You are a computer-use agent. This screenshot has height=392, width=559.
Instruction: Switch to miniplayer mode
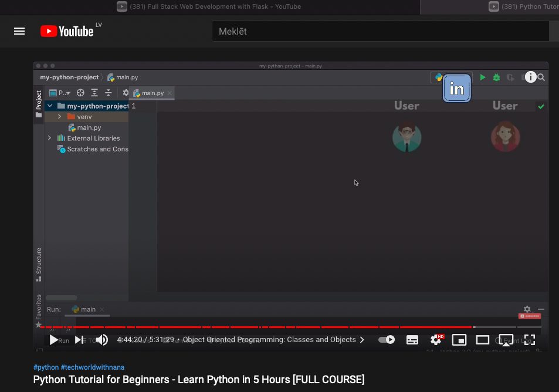tap(459, 340)
